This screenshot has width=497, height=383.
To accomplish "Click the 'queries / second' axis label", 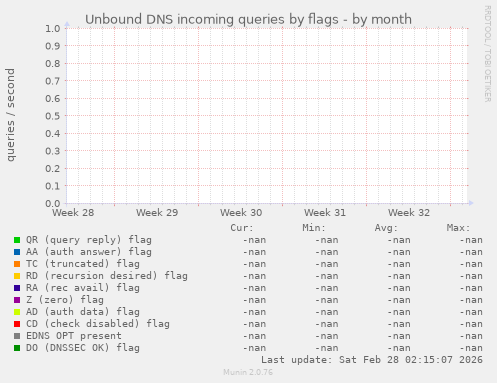I will click(10, 115).
